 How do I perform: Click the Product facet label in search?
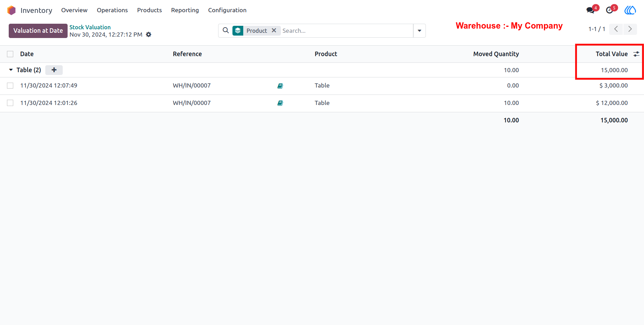coord(256,31)
